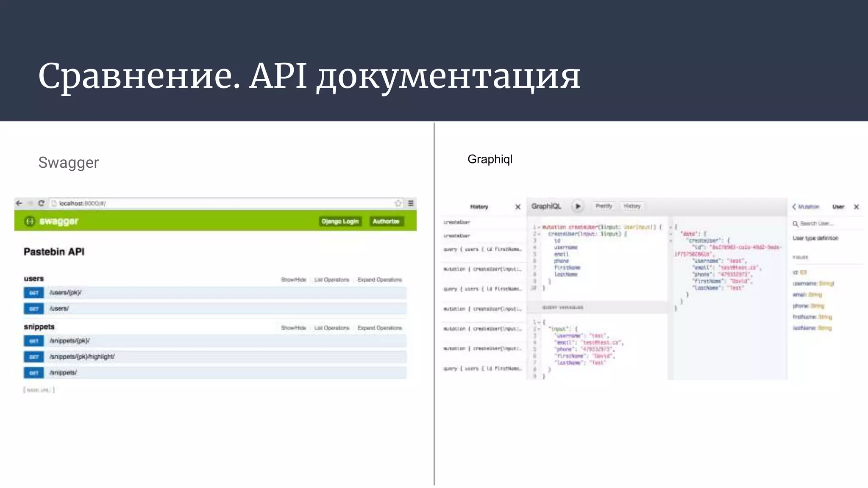Click GET badge of /users/{pk}/ row
868x488 pixels.
point(34,293)
